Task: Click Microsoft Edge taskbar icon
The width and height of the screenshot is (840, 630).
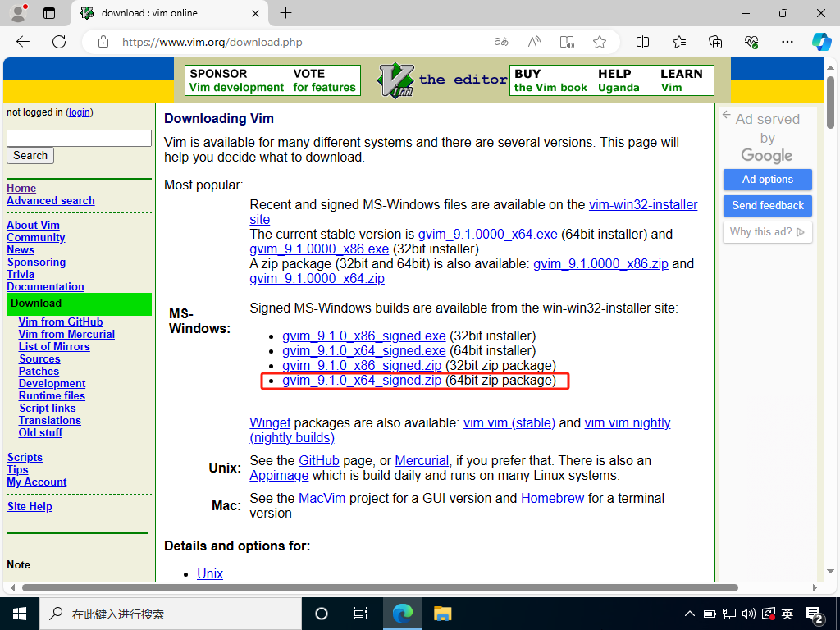Action: tap(402, 614)
